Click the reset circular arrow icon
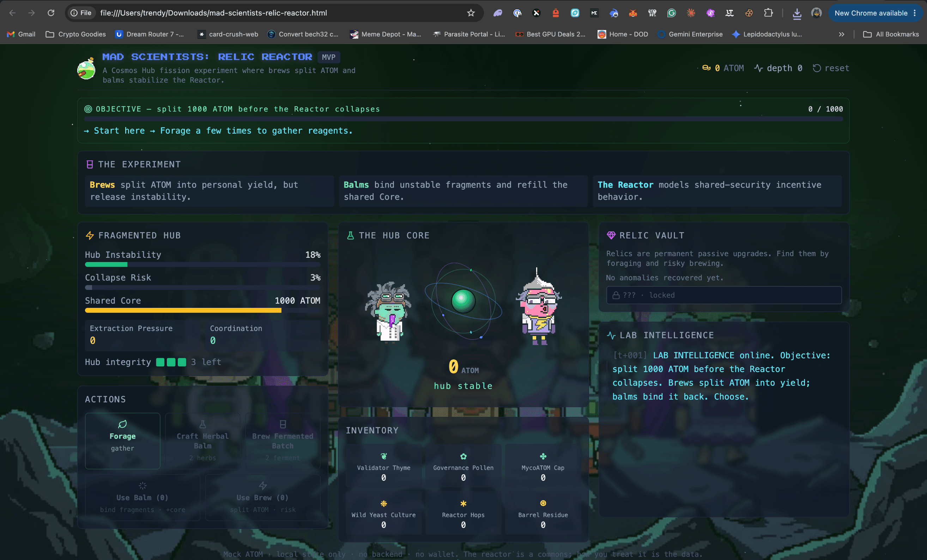Image resolution: width=927 pixels, height=560 pixels. coord(816,68)
